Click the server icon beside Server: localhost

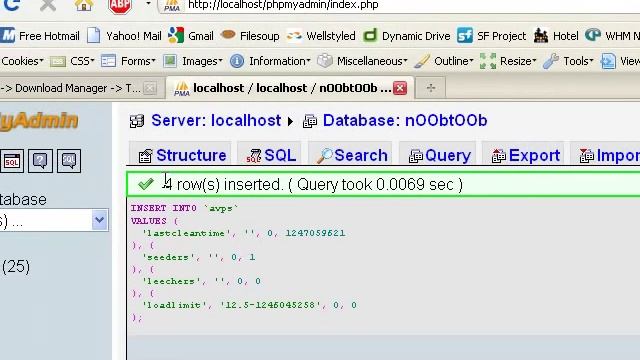click(x=137, y=121)
